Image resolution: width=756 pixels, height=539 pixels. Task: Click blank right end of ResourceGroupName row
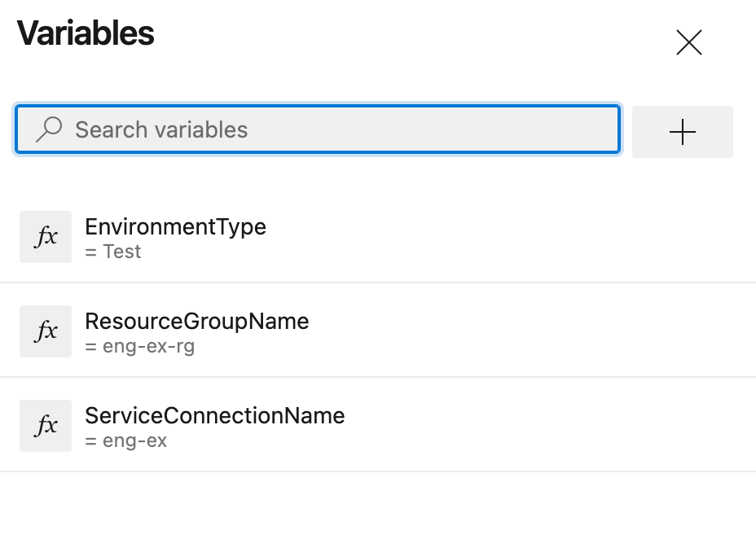coord(611,331)
